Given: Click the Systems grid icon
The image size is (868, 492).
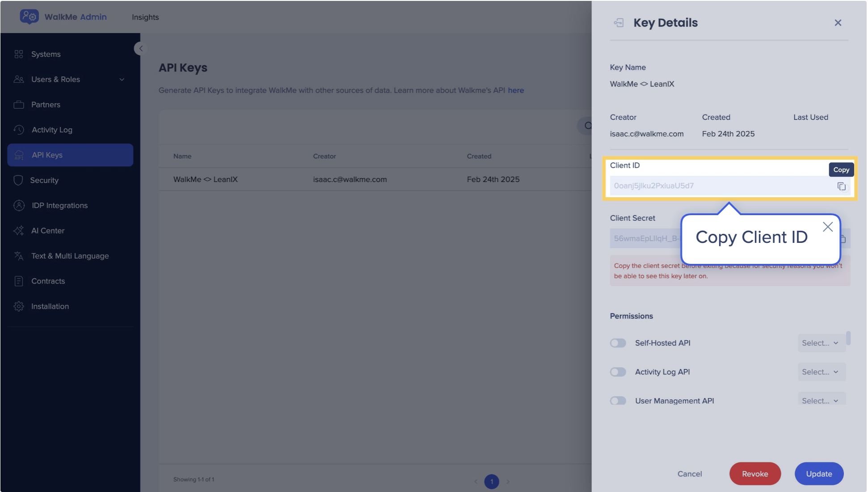Looking at the screenshot, I should (x=18, y=54).
